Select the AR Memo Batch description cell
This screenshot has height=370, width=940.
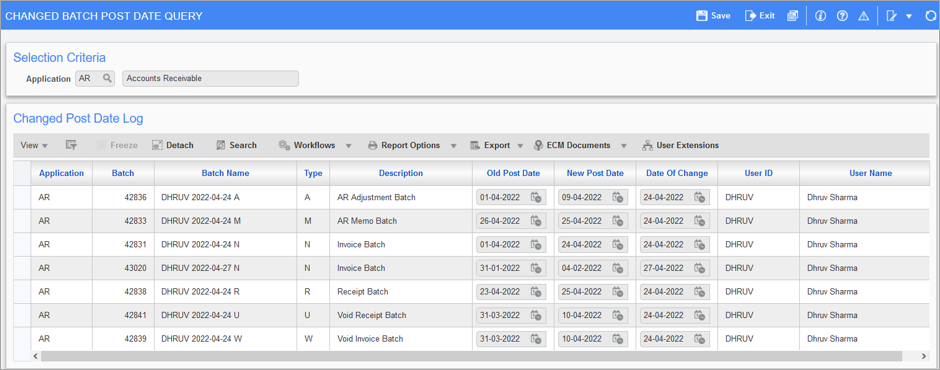pos(400,221)
